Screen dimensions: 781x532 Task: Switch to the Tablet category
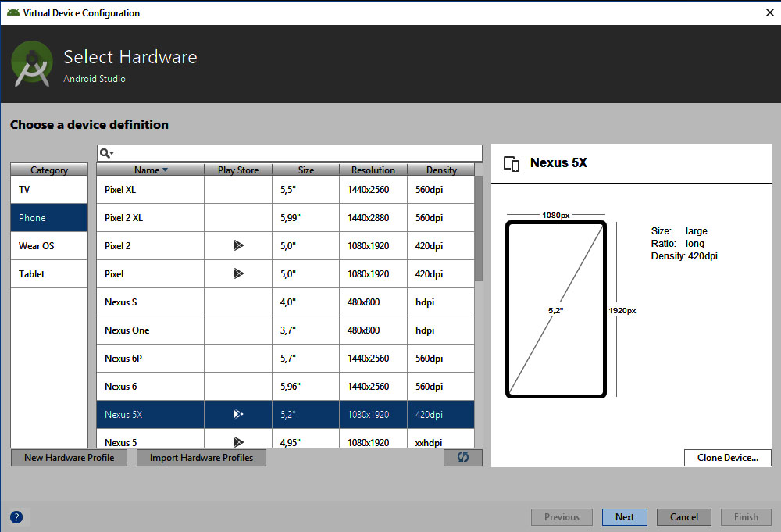48,274
